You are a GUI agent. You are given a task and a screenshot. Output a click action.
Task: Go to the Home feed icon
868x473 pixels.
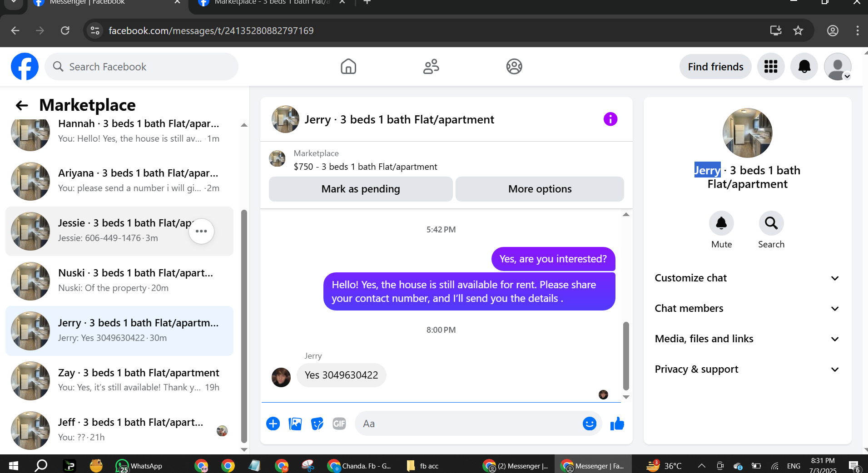click(348, 67)
